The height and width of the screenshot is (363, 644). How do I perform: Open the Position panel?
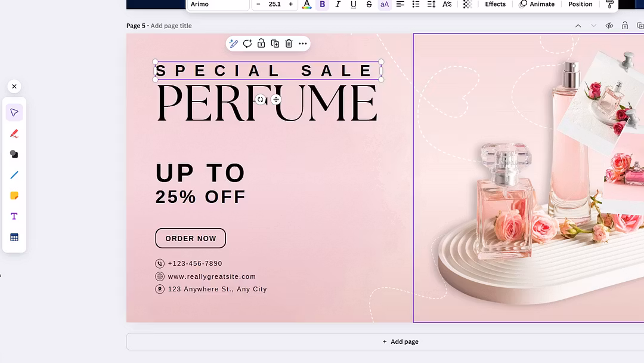580,4
